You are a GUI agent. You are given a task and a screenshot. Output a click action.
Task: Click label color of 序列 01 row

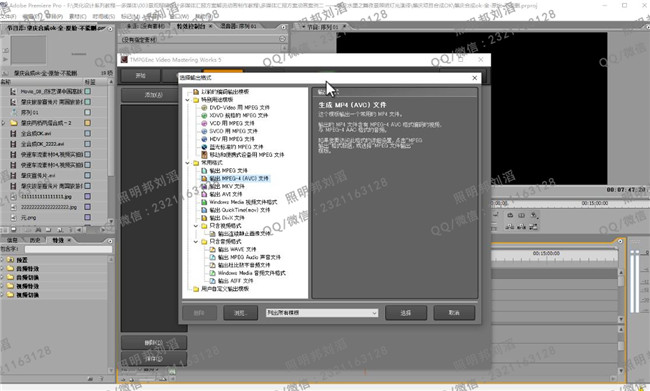tap(87, 112)
